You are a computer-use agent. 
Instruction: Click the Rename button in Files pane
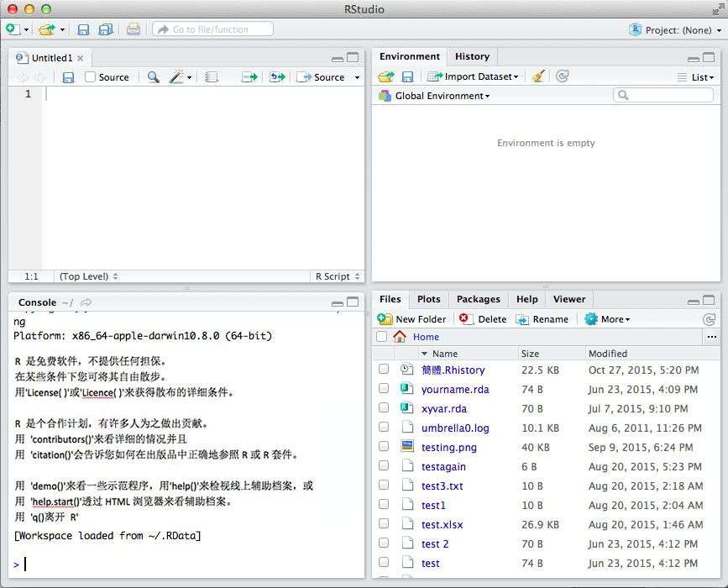pos(542,319)
